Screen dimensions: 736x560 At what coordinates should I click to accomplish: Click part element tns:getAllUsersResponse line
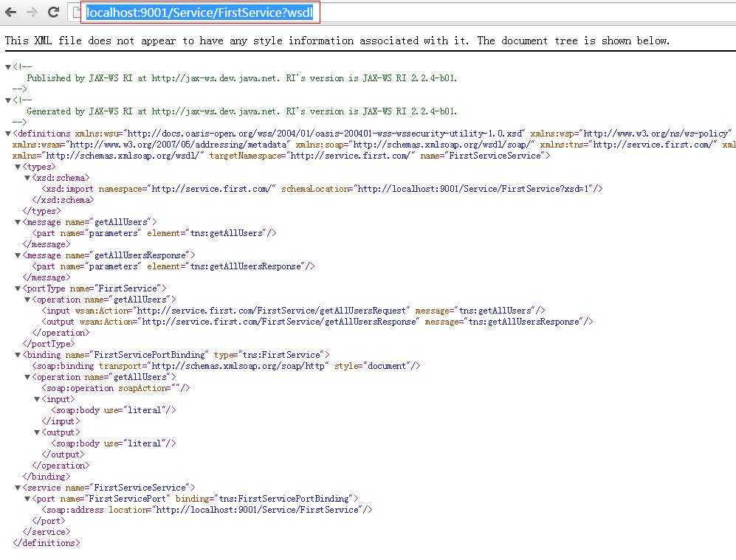(173, 266)
